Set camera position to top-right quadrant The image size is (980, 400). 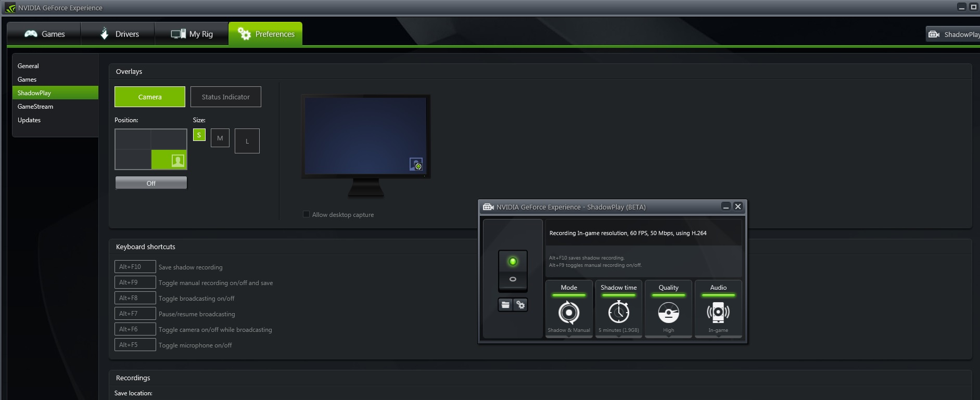click(x=169, y=139)
